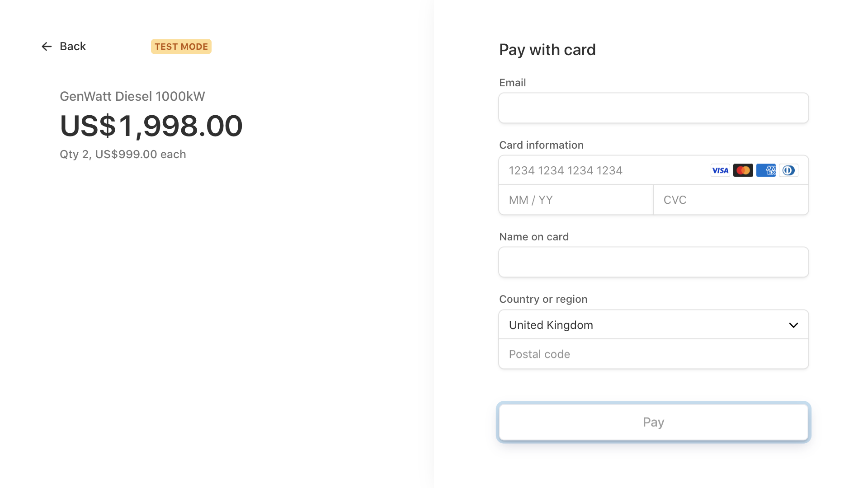Screen dimensions: 868x488
Task: Expand country list via chevron arrow
Action: (x=793, y=325)
